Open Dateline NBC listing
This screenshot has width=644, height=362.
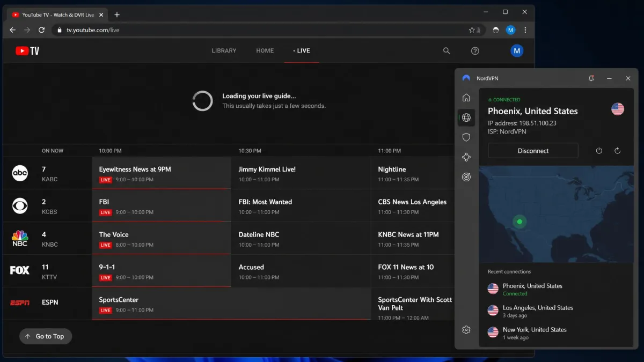pos(301,239)
